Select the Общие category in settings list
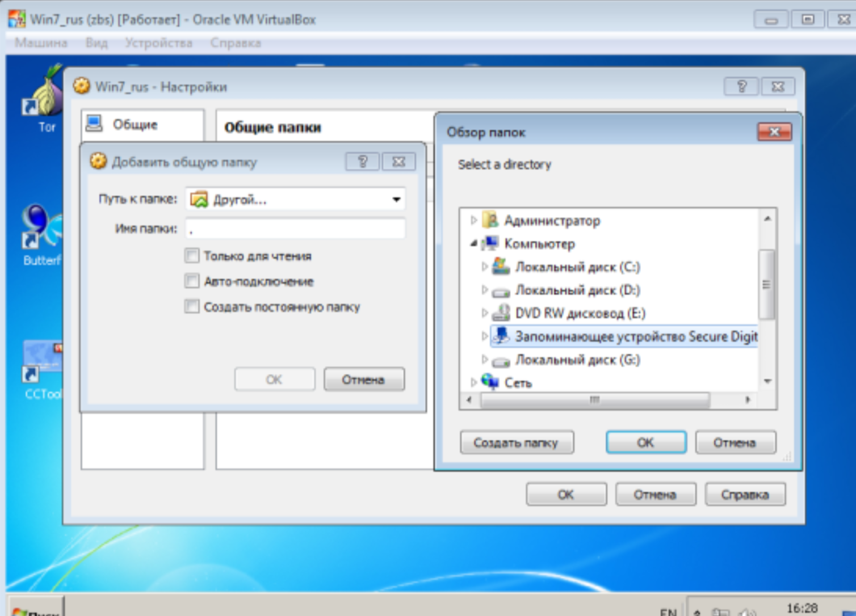The height and width of the screenshot is (616, 856). tap(142, 124)
